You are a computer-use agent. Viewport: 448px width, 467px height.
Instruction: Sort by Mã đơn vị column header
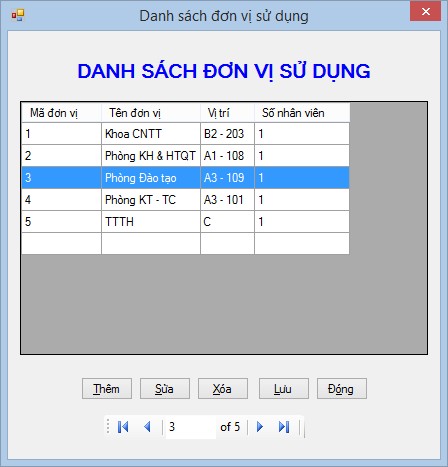tap(61, 113)
